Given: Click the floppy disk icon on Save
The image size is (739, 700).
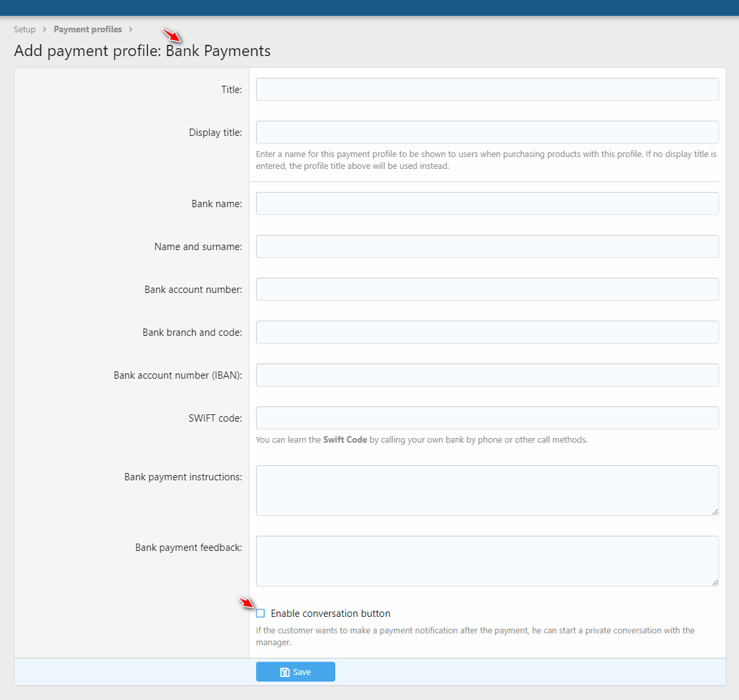Looking at the screenshot, I should pyautogui.click(x=284, y=672).
